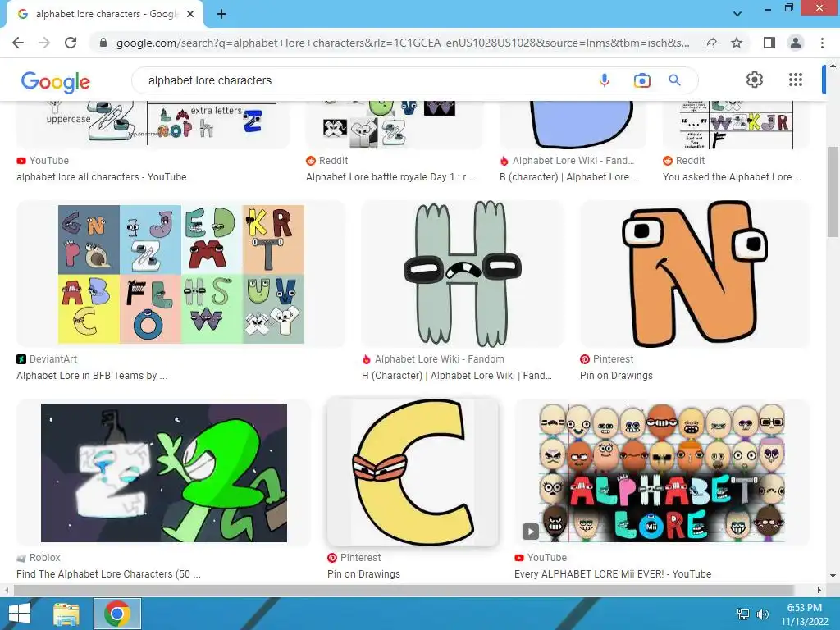The image size is (840, 630).
Task: Open 'Alphabet Lore in BFB Teams by' link
Action: pos(92,376)
